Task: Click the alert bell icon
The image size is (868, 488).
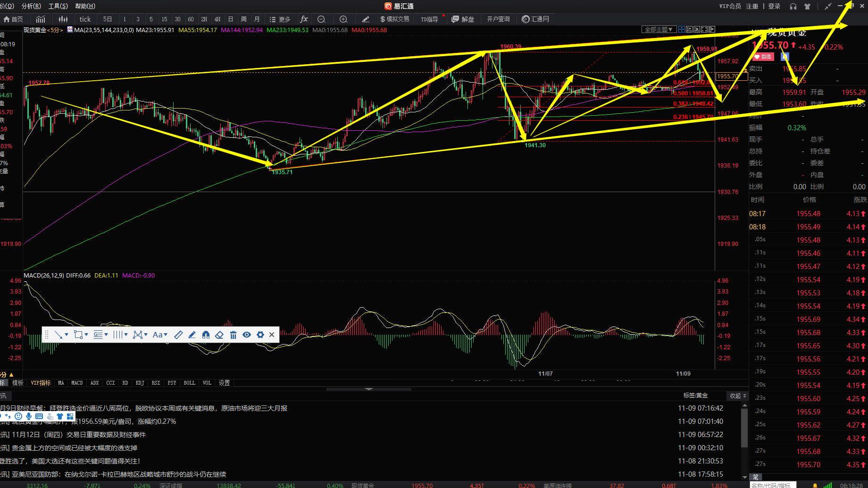Action: pos(815,485)
